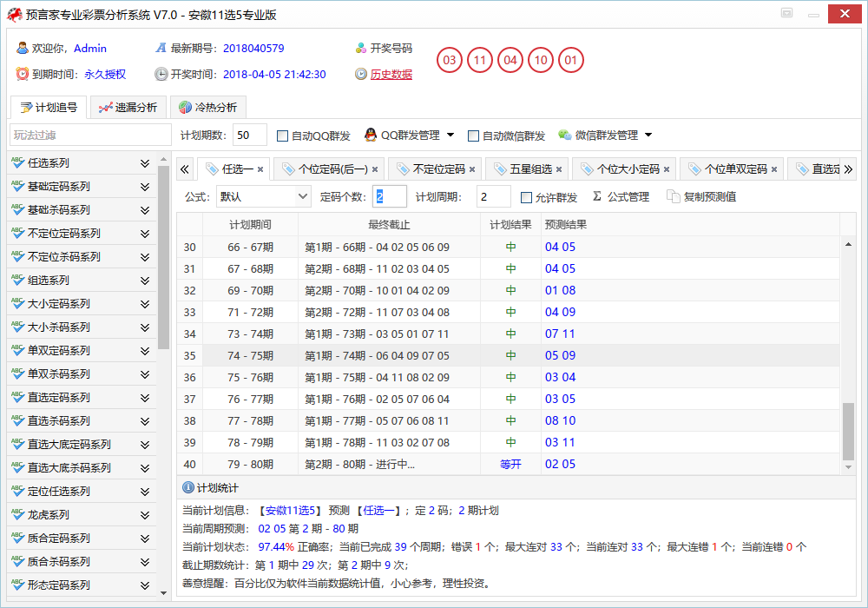Click the red ball number 10
This screenshot has width=868, height=608.
click(x=541, y=60)
